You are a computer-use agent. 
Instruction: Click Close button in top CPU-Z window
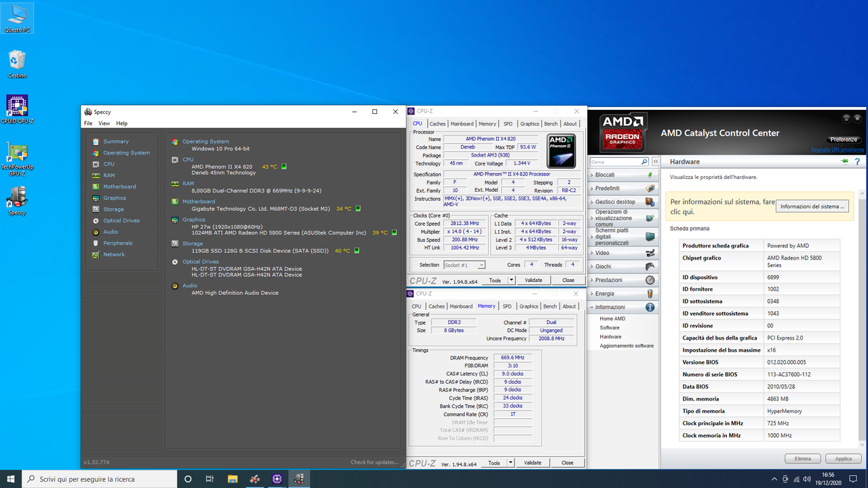click(568, 280)
